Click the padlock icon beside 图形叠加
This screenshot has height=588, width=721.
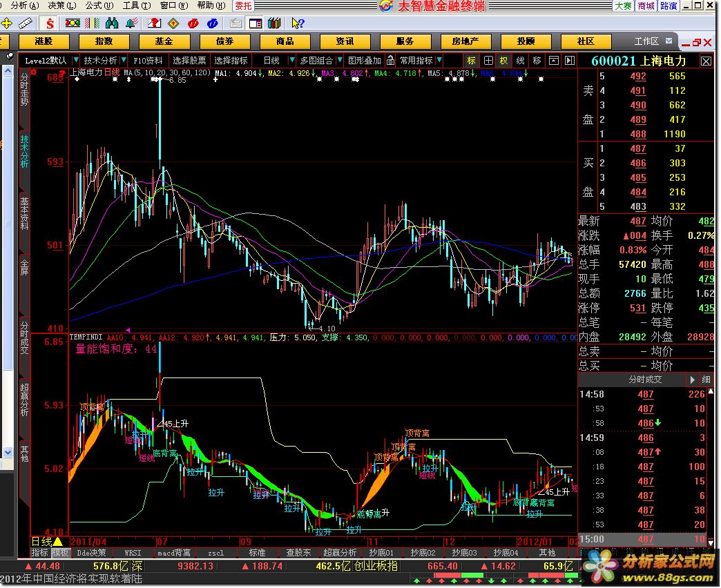390,60
